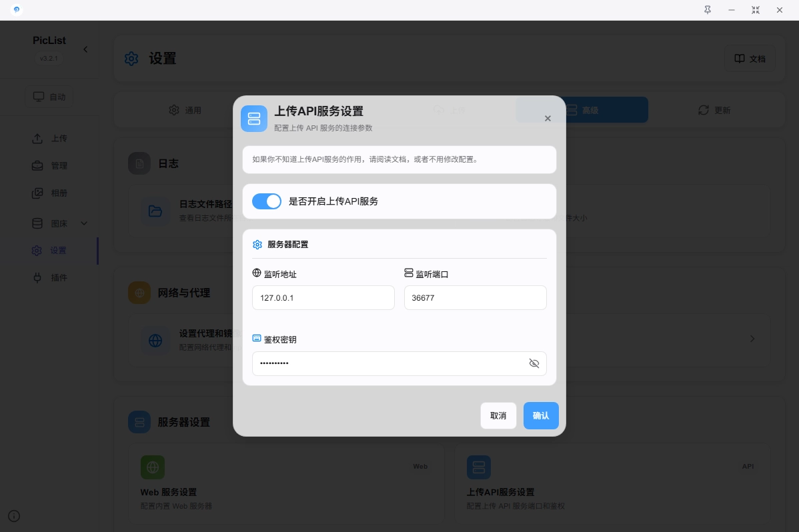Image resolution: width=799 pixels, height=532 pixels.
Task: Switch to the 通用 settings tab
Action: tap(185, 110)
